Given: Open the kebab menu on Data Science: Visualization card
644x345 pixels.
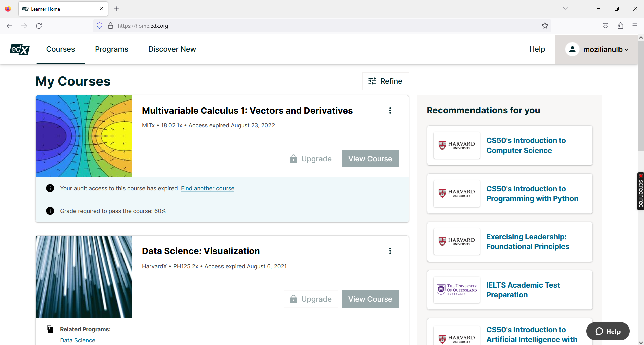Looking at the screenshot, I should click(x=390, y=250).
